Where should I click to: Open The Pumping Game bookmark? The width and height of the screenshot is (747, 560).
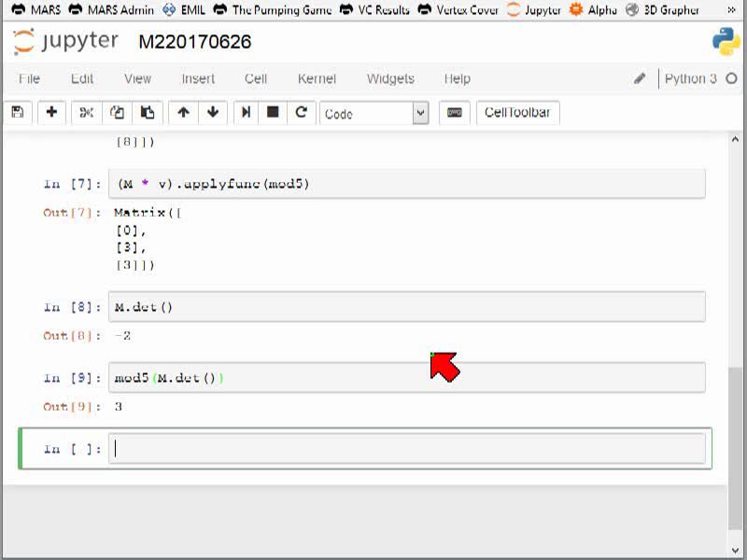point(272,9)
